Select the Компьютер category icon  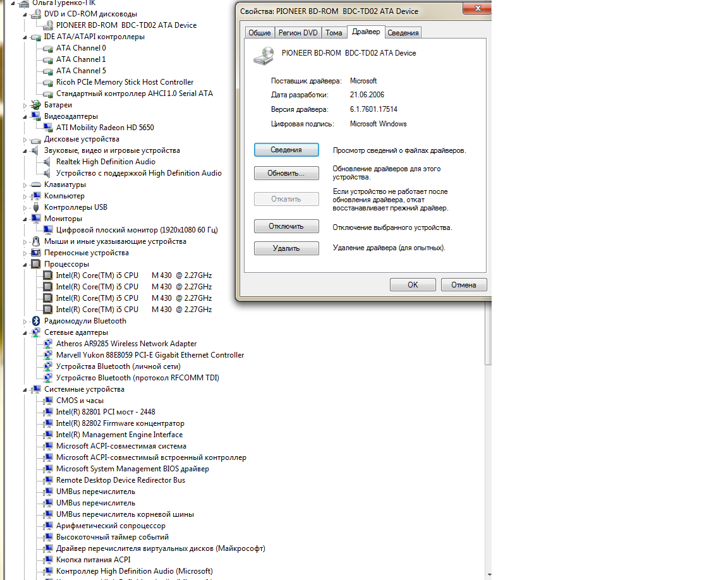coord(36,196)
